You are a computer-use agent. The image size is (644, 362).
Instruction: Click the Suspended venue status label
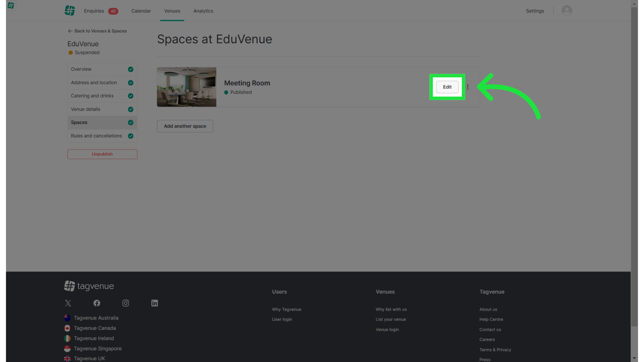coord(87,53)
